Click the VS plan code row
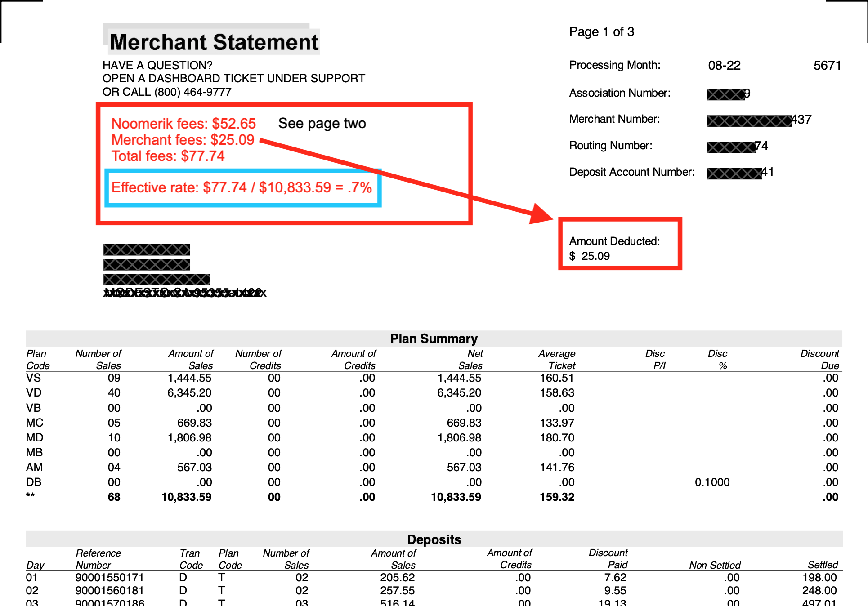 pos(434,378)
